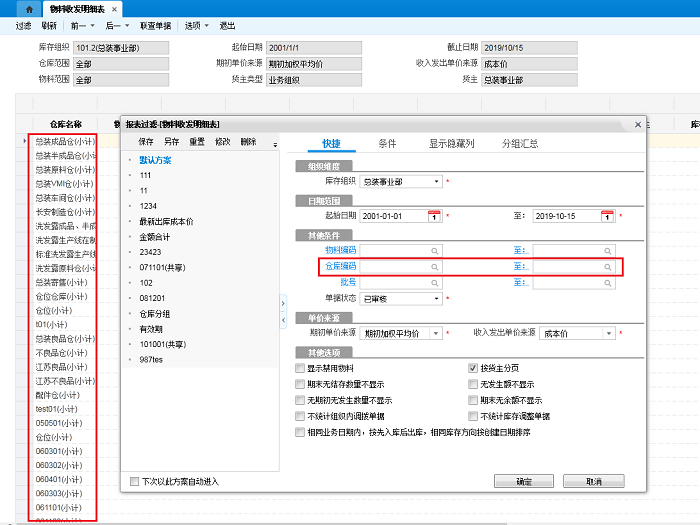Check 期末无余额不显示

pyautogui.click(x=473, y=400)
